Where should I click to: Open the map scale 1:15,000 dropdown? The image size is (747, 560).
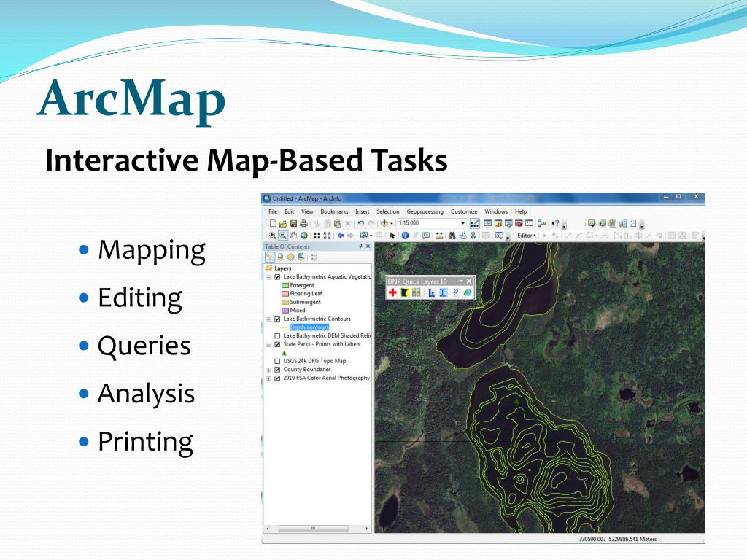[462, 223]
